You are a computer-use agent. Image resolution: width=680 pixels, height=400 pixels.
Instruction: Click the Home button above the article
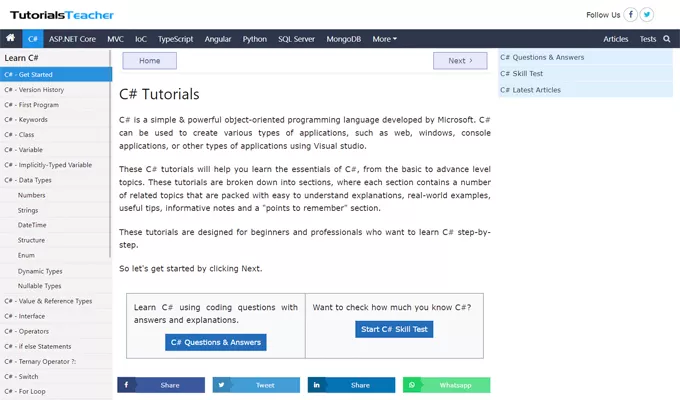(x=150, y=61)
